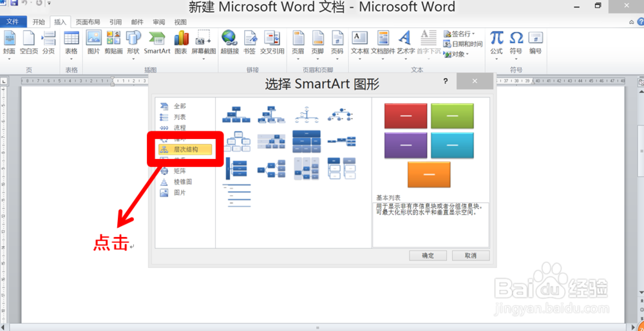The width and height of the screenshot is (644, 331).
Task: Insert a chart using 图表
Action: 181,43
